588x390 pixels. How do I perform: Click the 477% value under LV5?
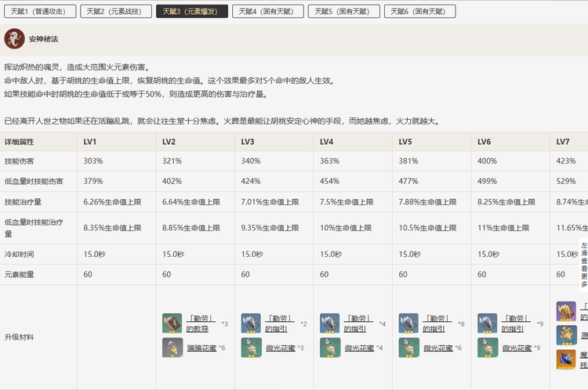pos(408,181)
